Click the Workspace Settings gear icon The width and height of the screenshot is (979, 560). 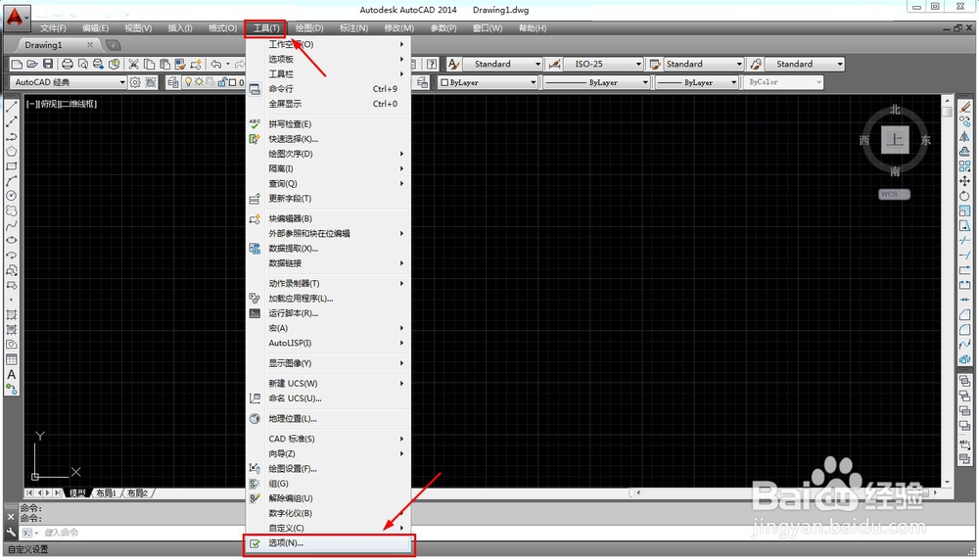click(135, 82)
